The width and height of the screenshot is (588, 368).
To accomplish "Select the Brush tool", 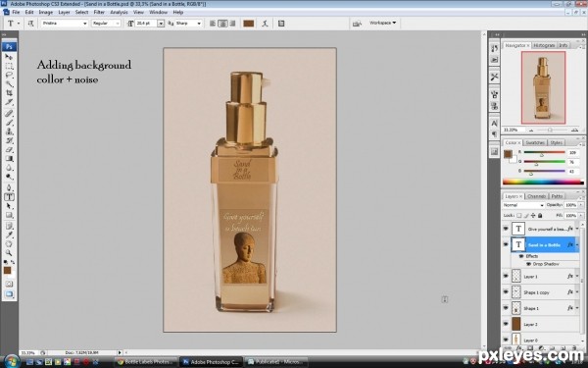I will 9,123.
